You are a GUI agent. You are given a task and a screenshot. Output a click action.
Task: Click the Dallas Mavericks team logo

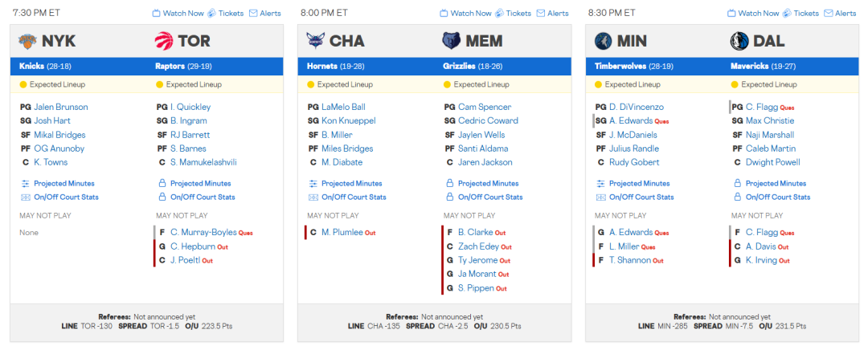pos(739,41)
